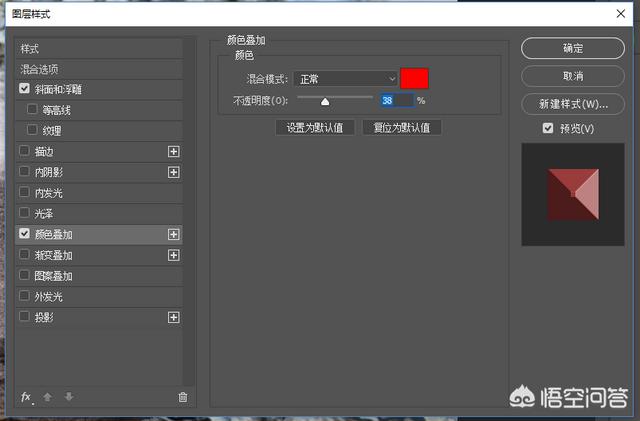The width and height of the screenshot is (640, 421).
Task: Click the 新建样式(W)... button
Action: pyautogui.click(x=573, y=104)
